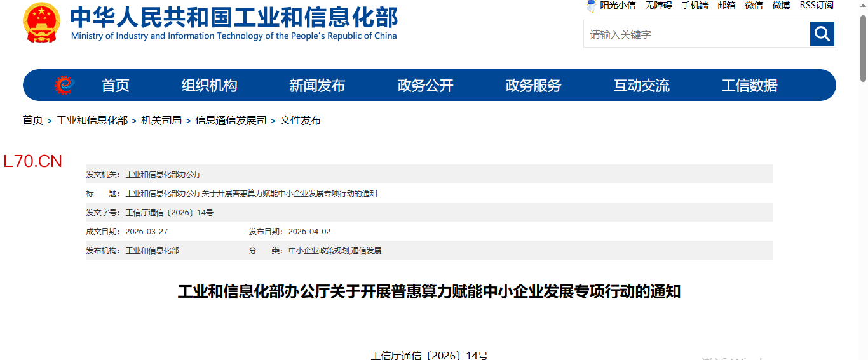Click the category text 中小企业政策规划,通信发展
868x360 pixels.
[335, 250]
